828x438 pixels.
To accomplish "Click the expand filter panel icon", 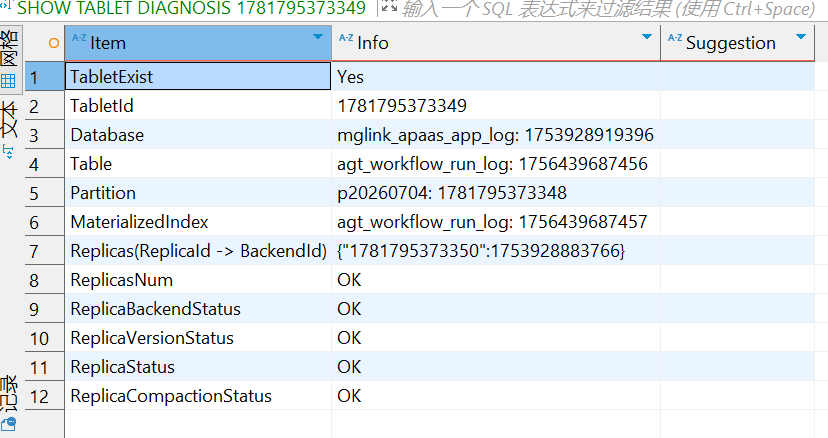I will click(389, 7).
